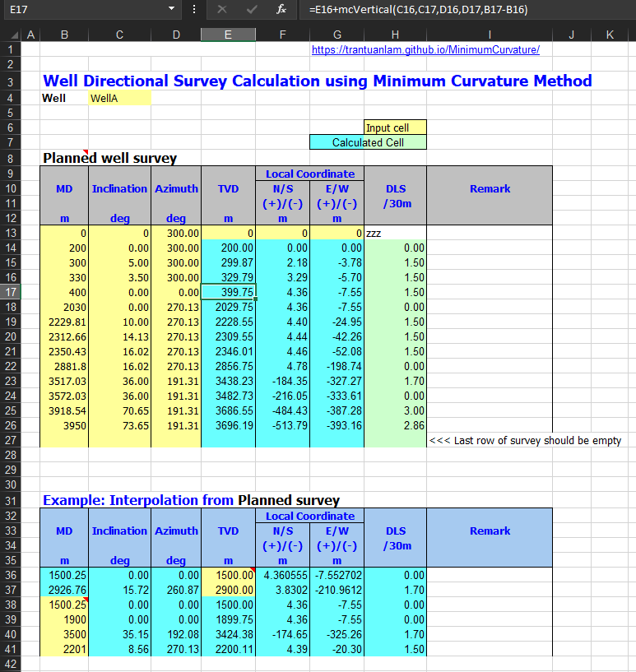This screenshot has height=672, width=636.
Task: Click the Cancel (X) icon in formula bar
Action: click(222, 9)
